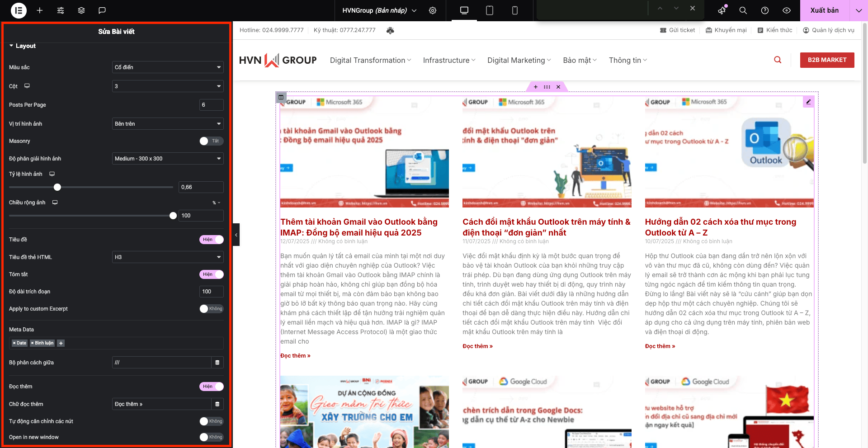Open the Infrastructure nav menu

point(449,60)
